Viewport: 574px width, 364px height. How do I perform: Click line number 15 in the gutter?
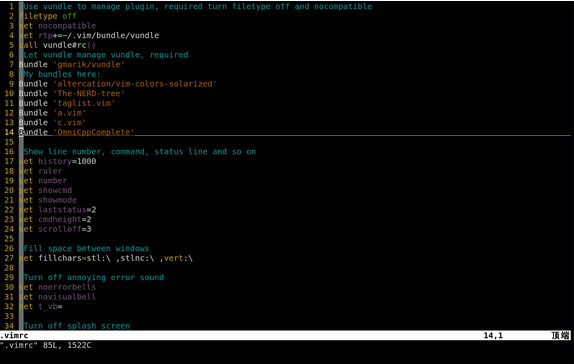point(9,142)
